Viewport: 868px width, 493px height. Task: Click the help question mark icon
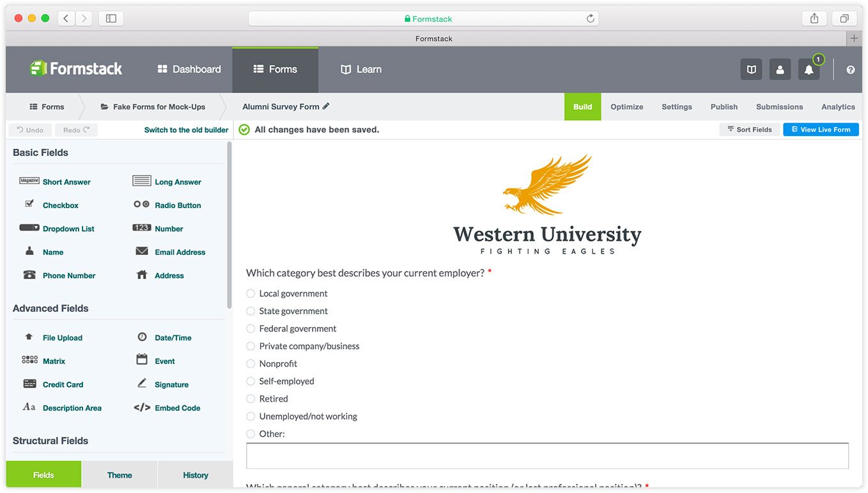click(x=850, y=70)
